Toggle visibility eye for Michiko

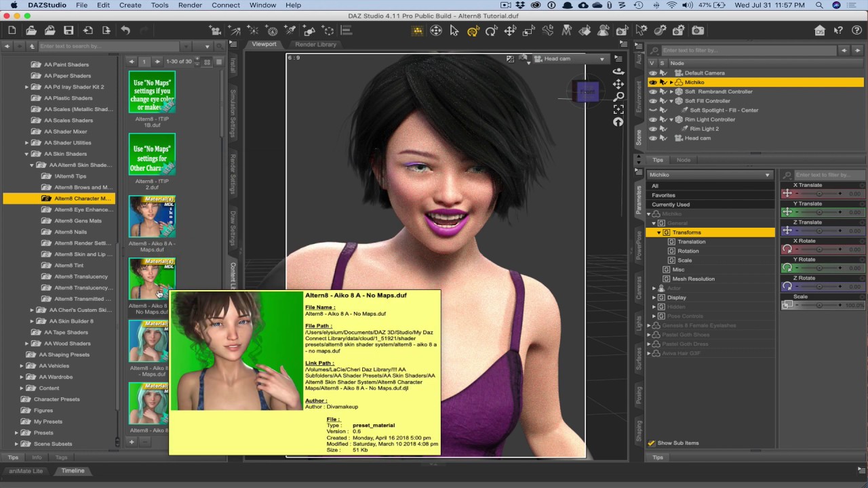653,82
